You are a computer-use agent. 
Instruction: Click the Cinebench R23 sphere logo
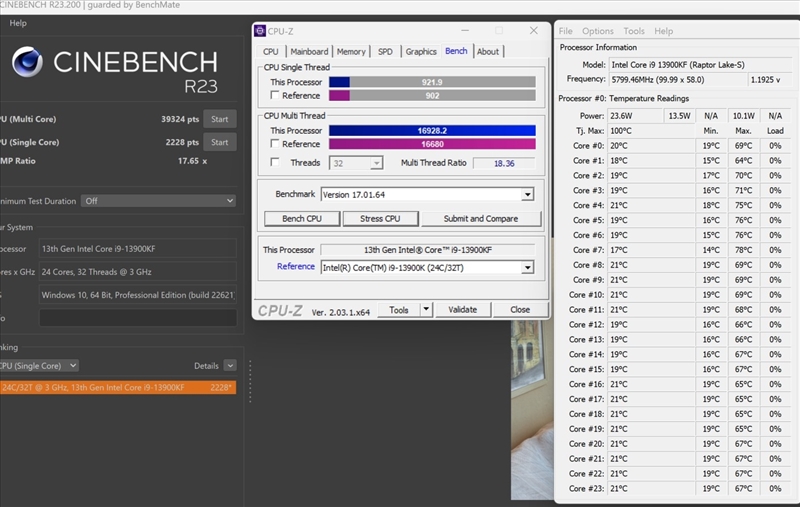27,62
